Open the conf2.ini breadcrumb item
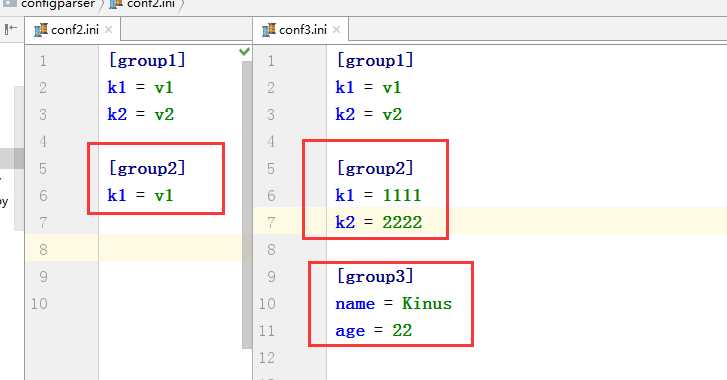Screen dimensions: 727x380 point(143,4)
